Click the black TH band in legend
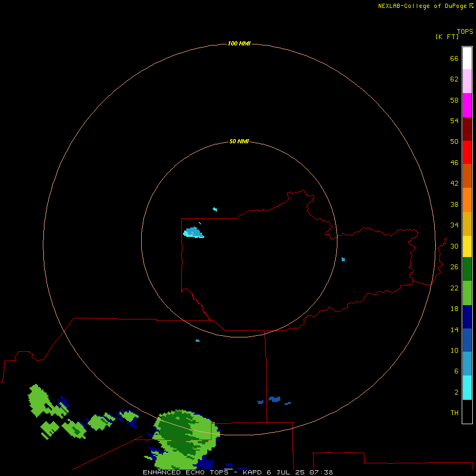Viewport: 476px width, 476px height. [x=467, y=411]
